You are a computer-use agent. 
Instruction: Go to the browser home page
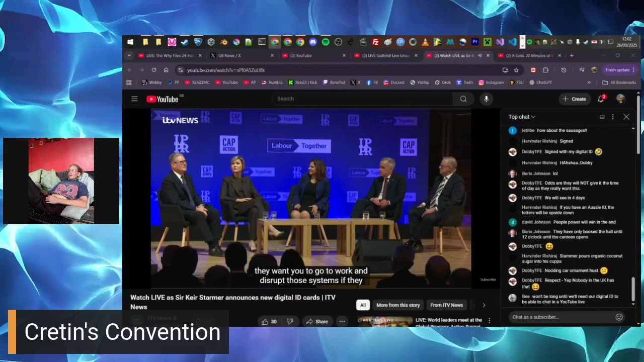coord(166,70)
